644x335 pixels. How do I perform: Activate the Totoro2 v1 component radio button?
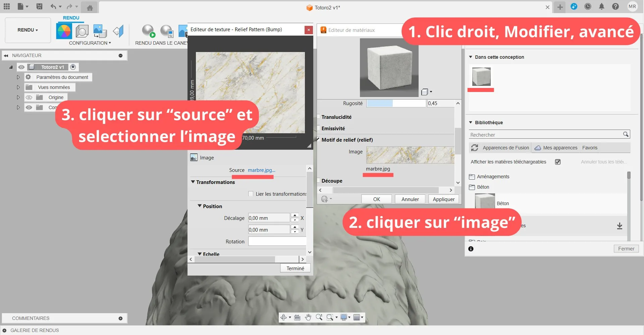(x=73, y=67)
